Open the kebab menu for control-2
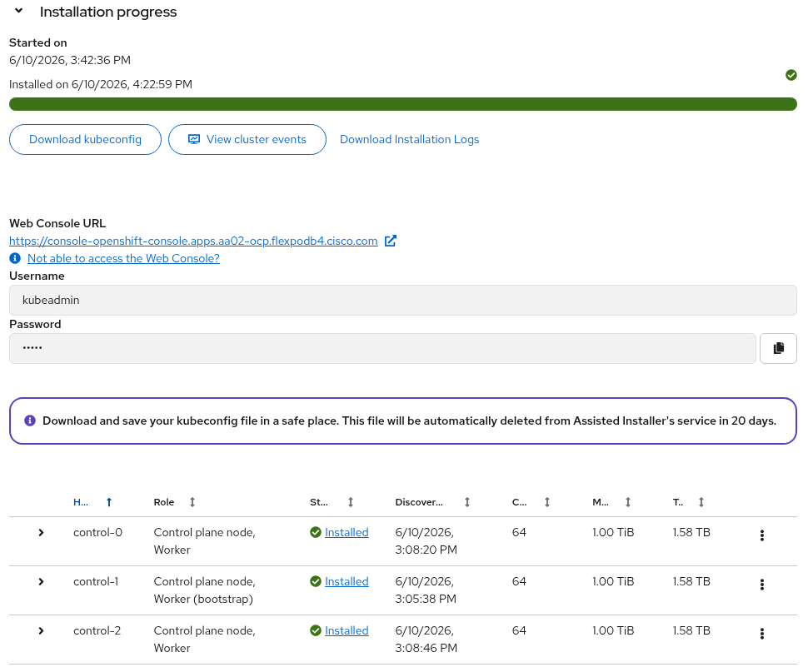 (x=761, y=634)
